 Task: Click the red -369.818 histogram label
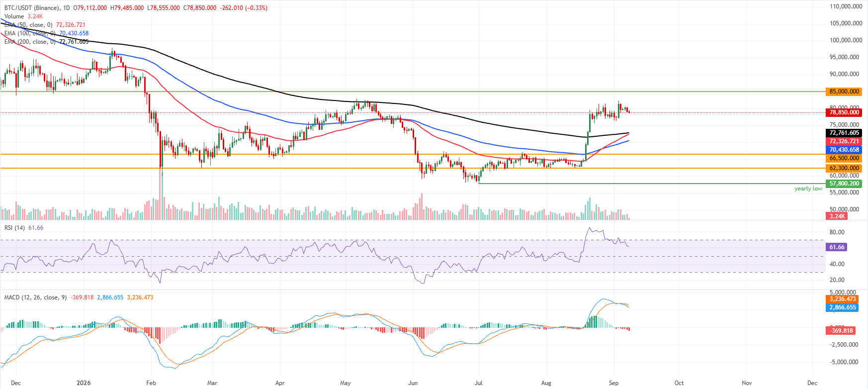[841, 331]
